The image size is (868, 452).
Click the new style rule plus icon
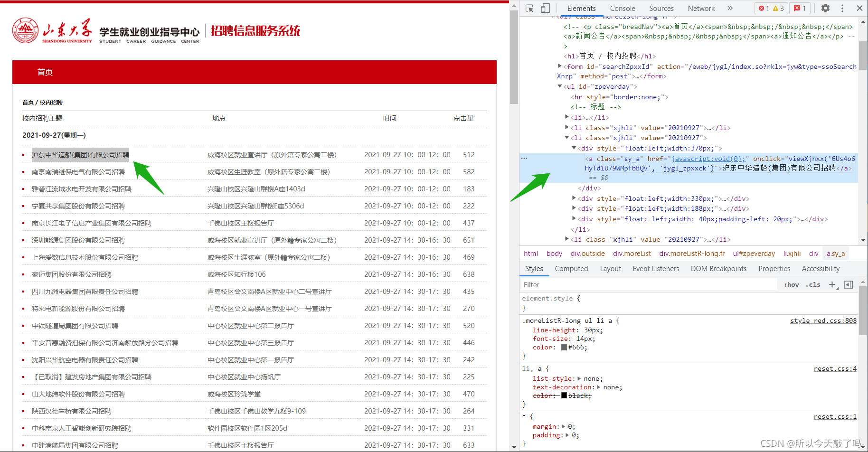(832, 284)
